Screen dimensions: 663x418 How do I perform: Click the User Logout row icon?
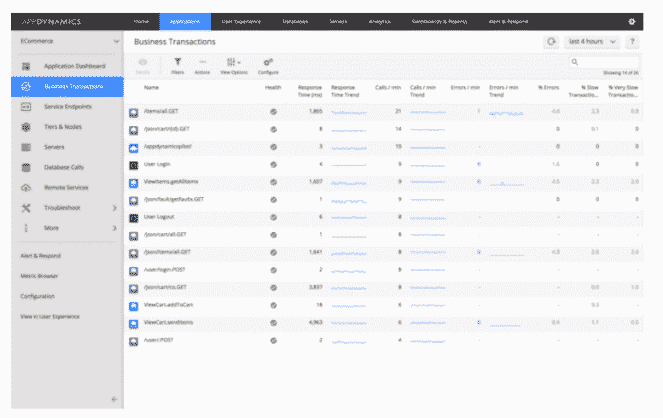click(x=134, y=218)
